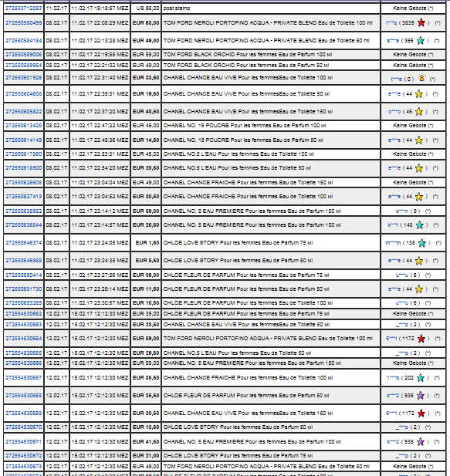The width and height of the screenshot is (450, 476).
Task: Click the teal star beside bidder s***a (366)
Action: (421, 41)
